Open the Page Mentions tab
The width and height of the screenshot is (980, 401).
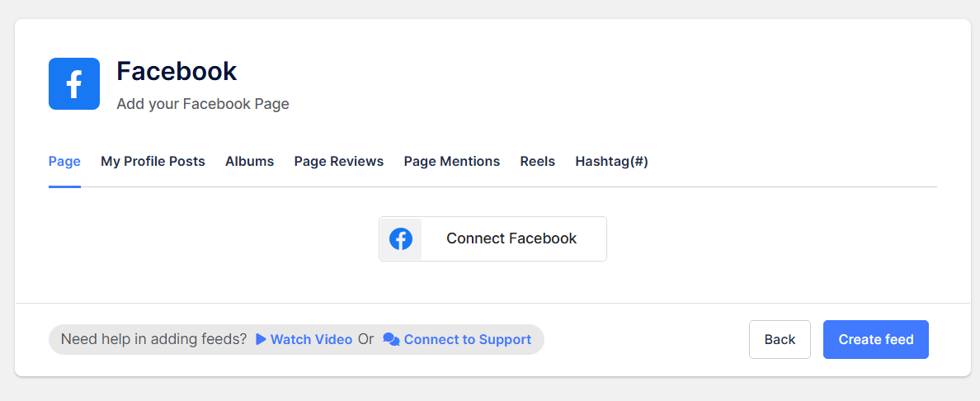[452, 162]
